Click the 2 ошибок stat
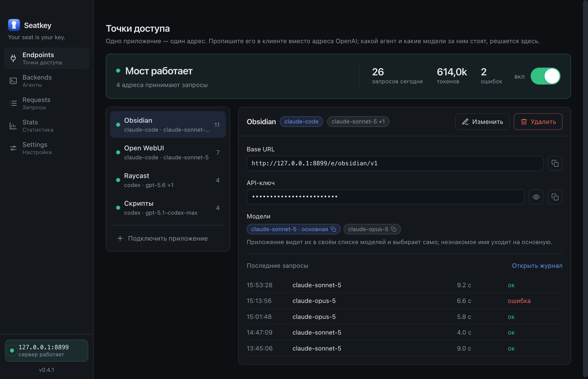Image resolution: width=588 pixels, height=379 pixels. pyautogui.click(x=491, y=76)
